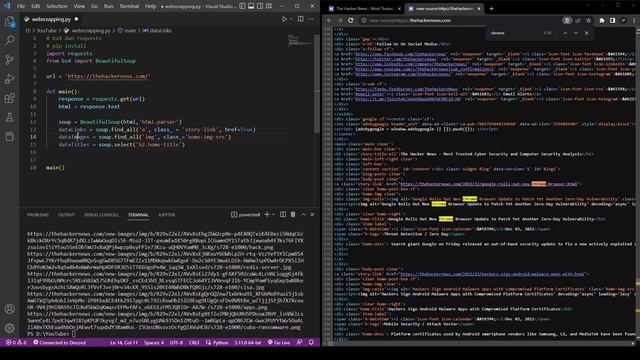Switch to the DEBUG CONSOLE tab
This screenshot has width=640, height=360.
(101, 215)
